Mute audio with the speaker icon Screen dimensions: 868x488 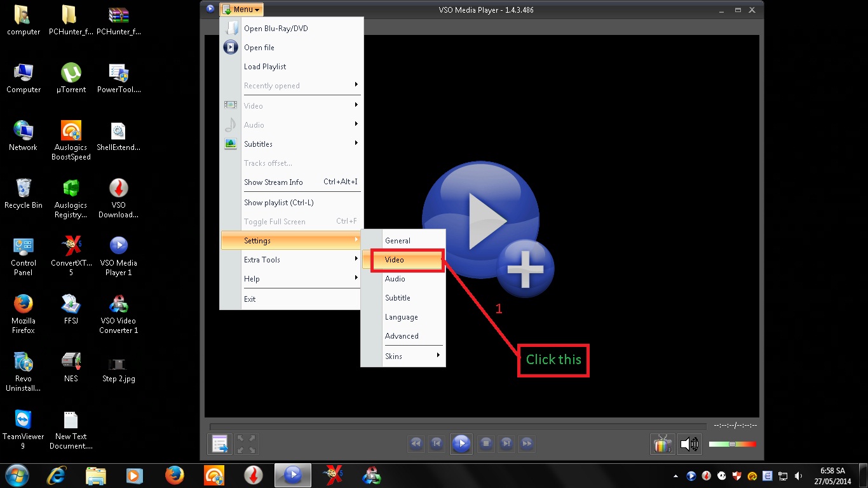pos(689,444)
